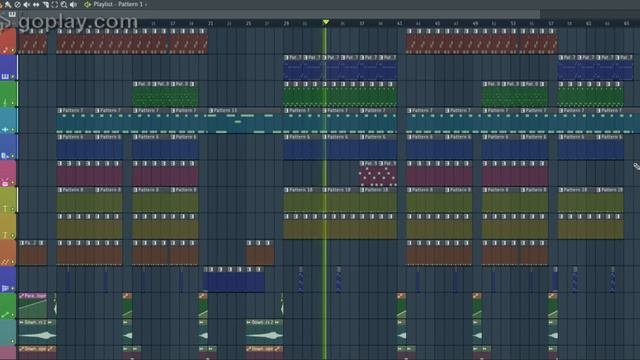Click the icon on orange track 9 header

pyautogui.click(x=5, y=262)
